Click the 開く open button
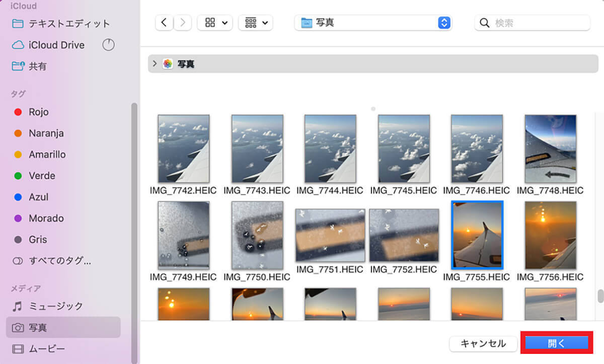604x364 pixels. click(x=557, y=343)
